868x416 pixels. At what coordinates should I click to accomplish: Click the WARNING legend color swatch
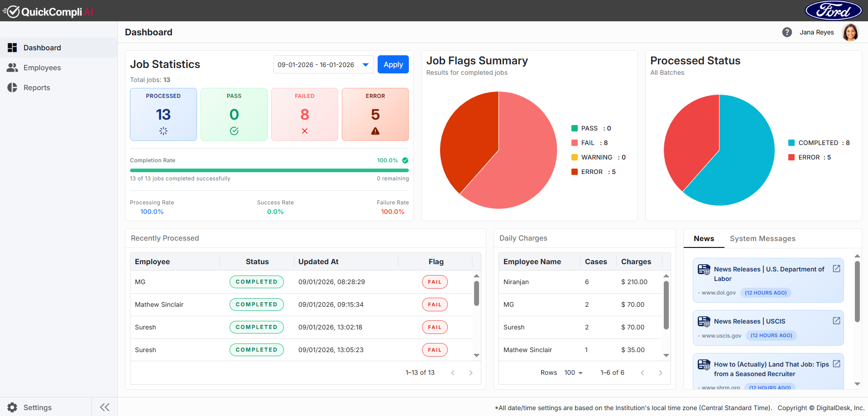(x=575, y=157)
